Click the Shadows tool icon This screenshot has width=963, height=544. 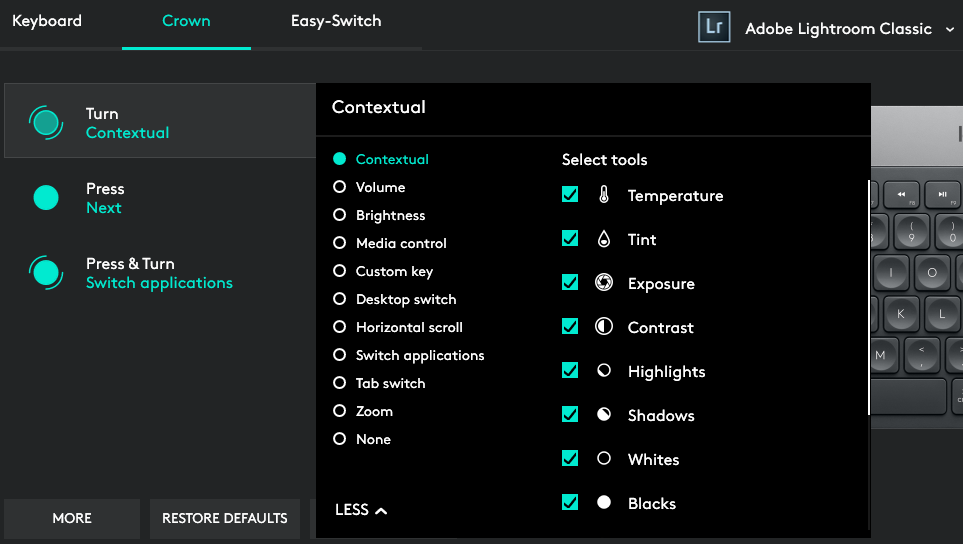pyautogui.click(x=604, y=415)
